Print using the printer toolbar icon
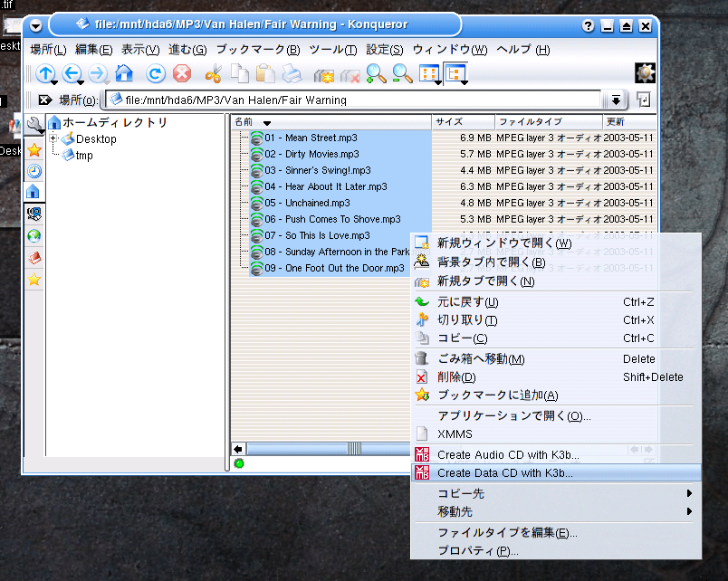The height and width of the screenshot is (581, 728). [292, 73]
